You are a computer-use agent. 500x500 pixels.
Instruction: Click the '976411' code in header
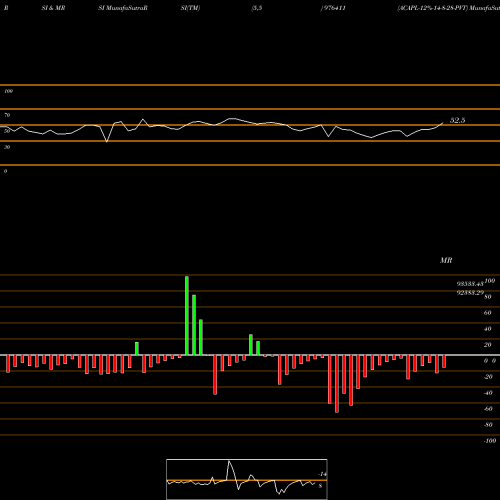coord(334,8)
